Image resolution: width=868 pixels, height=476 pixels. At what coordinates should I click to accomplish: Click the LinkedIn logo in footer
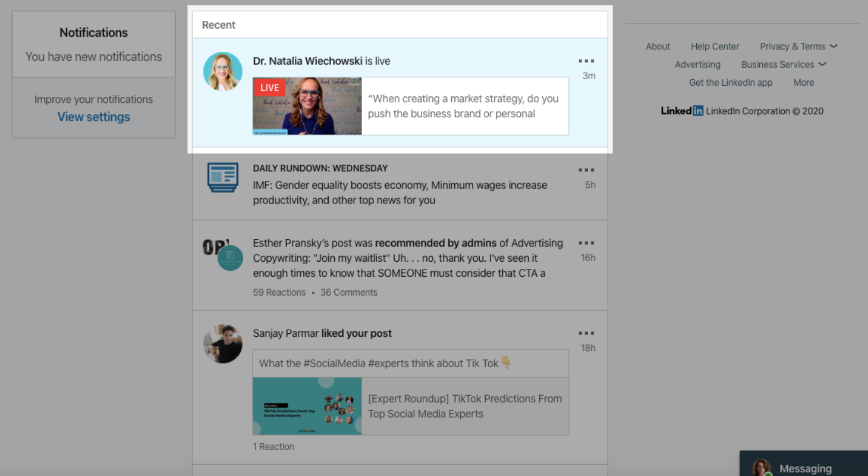[x=682, y=111]
